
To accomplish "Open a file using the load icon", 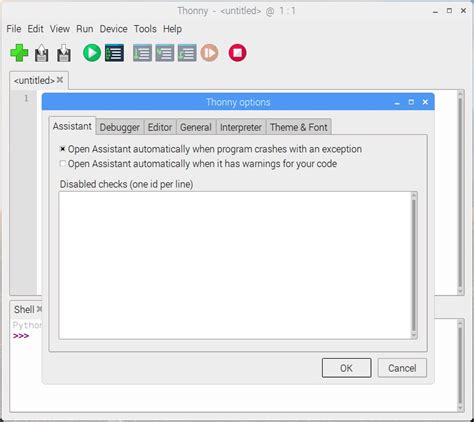I will [x=42, y=53].
